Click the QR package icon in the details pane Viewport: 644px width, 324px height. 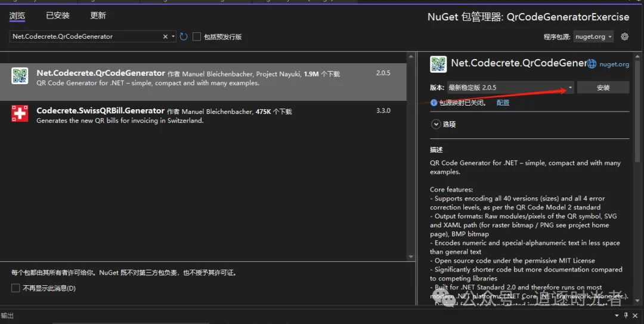pos(438,64)
